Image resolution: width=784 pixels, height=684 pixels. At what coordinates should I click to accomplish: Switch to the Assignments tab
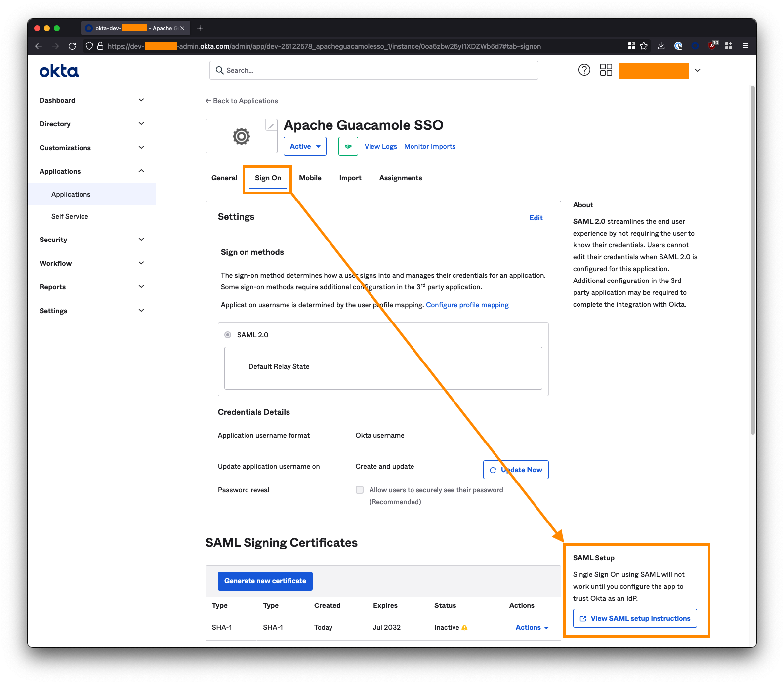(400, 178)
